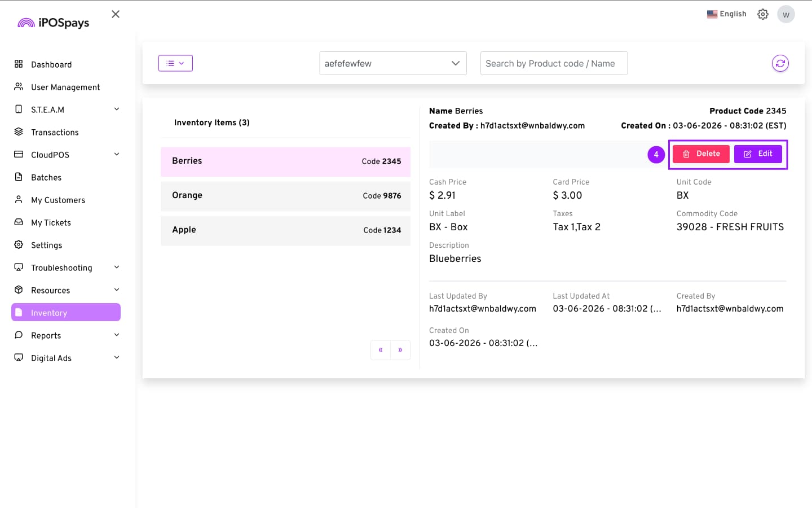
Task: Open Transactions from the sidebar
Action: (x=55, y=132)
